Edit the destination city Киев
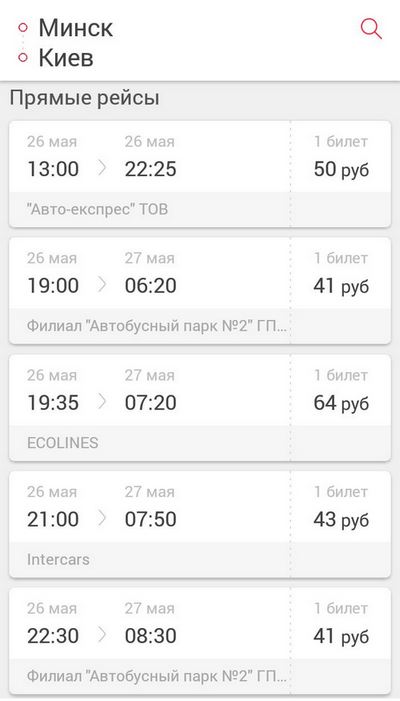 pos(66,58)
